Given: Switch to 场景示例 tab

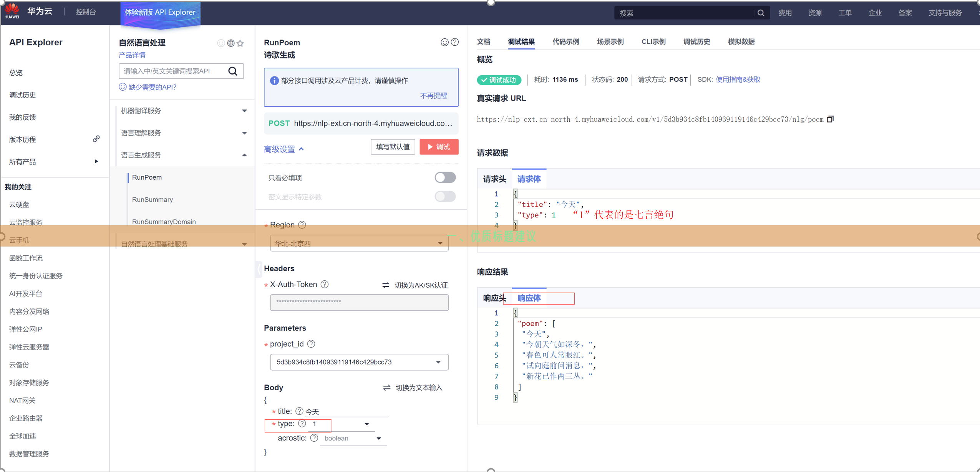Looking at the screenshot, I should [610, 41].
